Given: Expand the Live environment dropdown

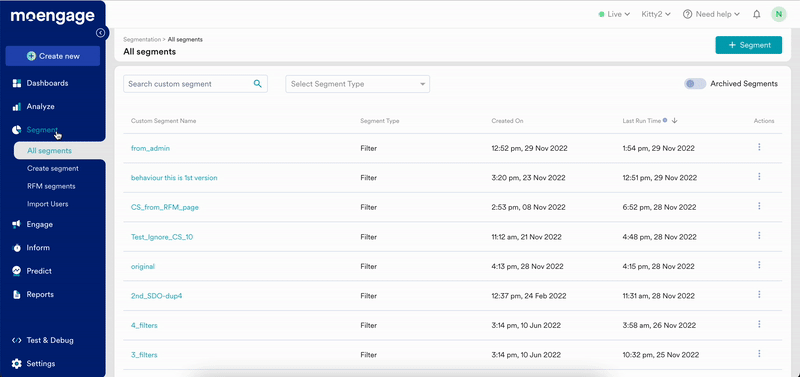Looking at the screenshot, I should click(x=614, y=14).
